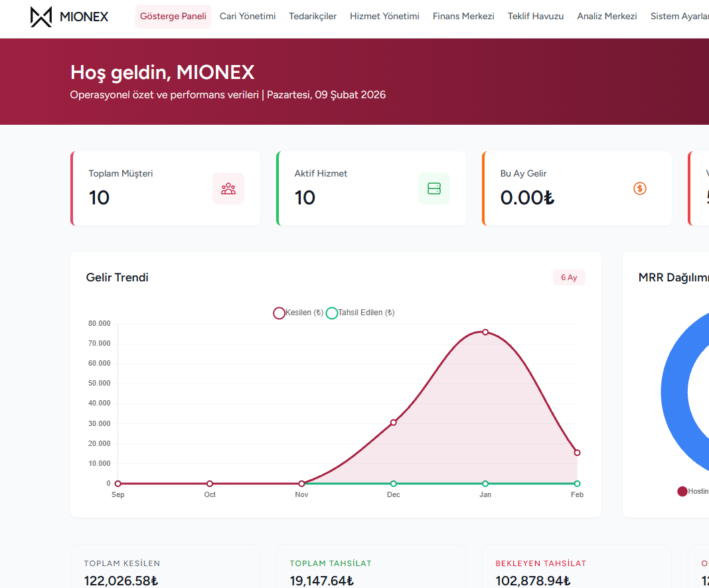Click the customers icon on Toplam Müşteri card
709x588 pixels.
[228, 188]
